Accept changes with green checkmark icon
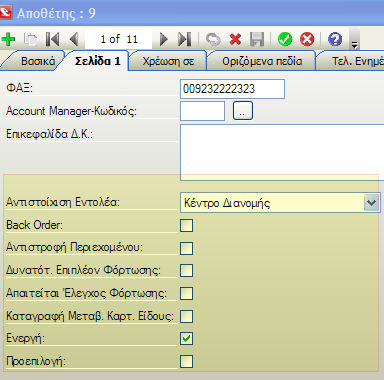This screenshot has height=380, width=384. pyautogui.click(x=285, y=39)
